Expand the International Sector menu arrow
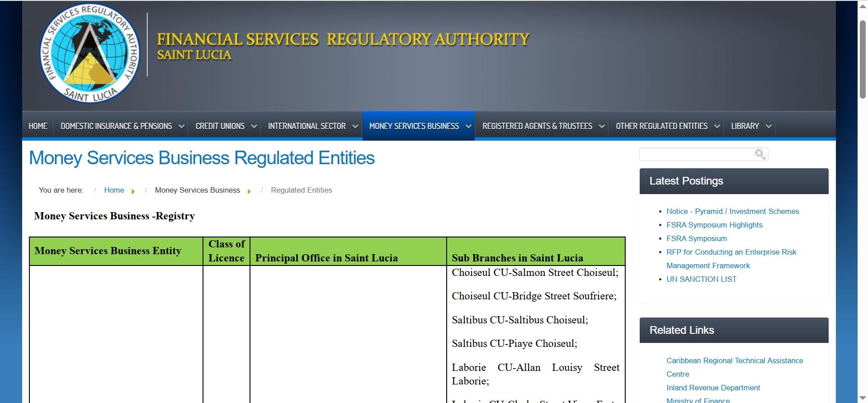Image resolution: width=868 pixels, height=403 pixels. point(355,126)
